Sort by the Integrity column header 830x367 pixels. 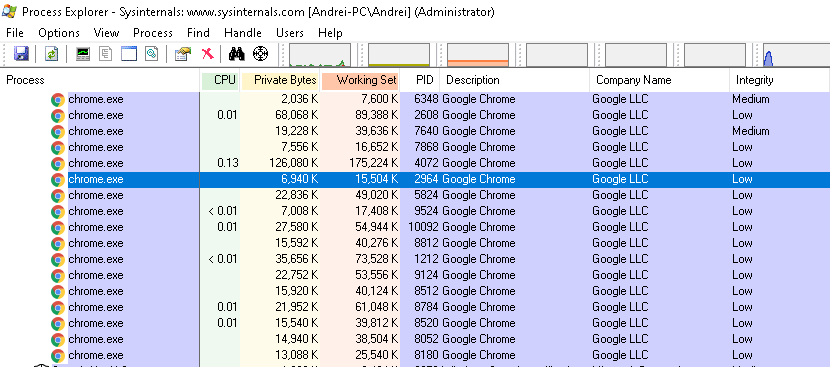tap(779, 80)
